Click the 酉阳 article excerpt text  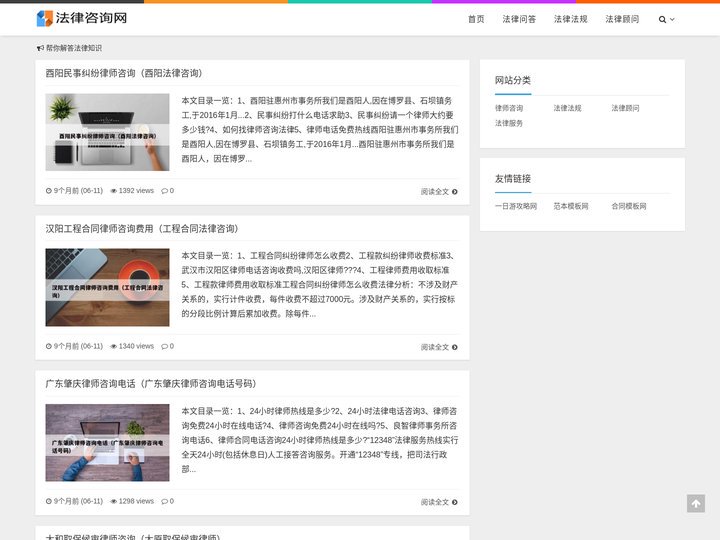click(x=320, y=129)
